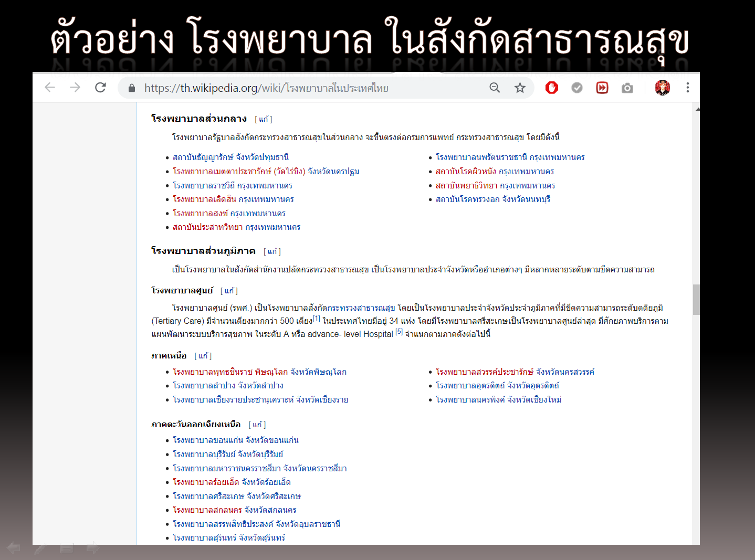Viewport: 755px width, 560px height.
Task: Open the โรงพยาบาลราชวิถี article link
Action: pos(205,185)
